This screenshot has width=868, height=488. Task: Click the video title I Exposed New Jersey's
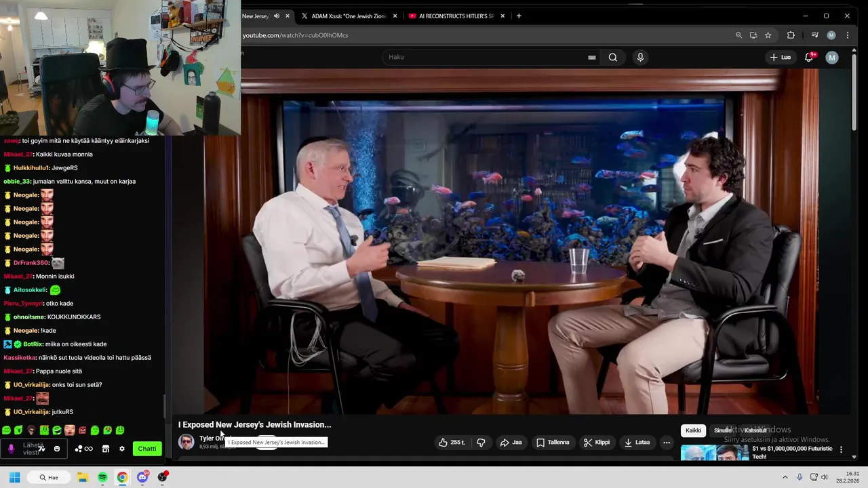click(x=254, y=425)
